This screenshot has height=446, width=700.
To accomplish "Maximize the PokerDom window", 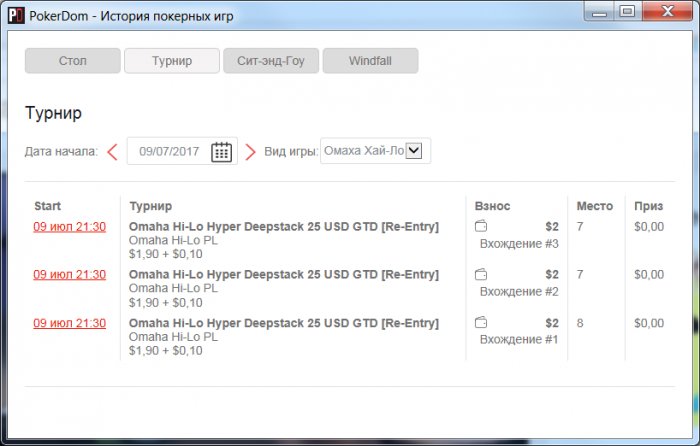I will 627,11.
